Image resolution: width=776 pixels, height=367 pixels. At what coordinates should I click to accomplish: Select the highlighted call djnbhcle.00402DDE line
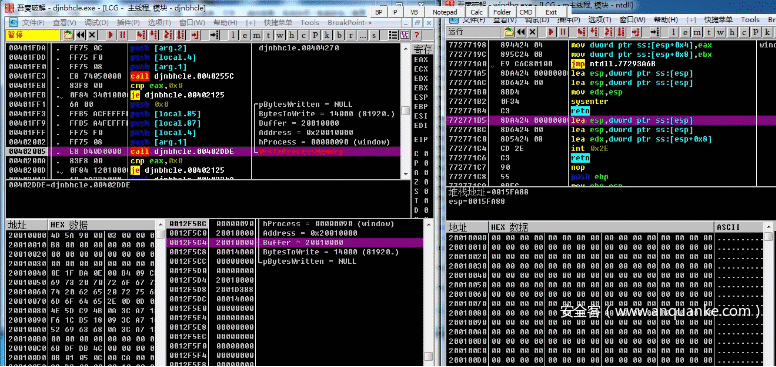click(203, 151)
